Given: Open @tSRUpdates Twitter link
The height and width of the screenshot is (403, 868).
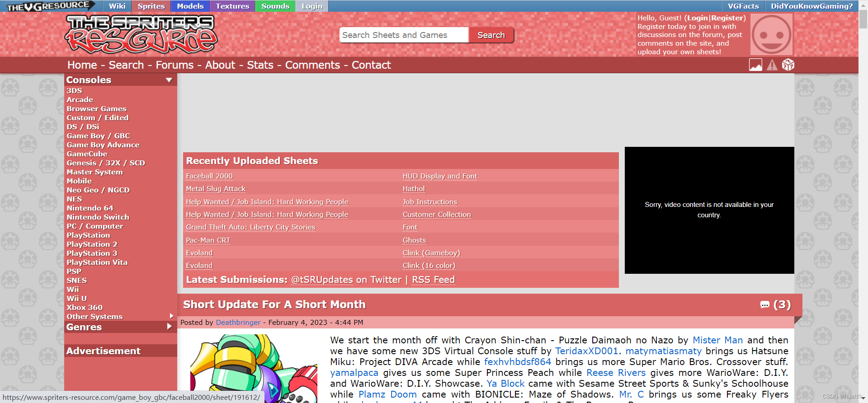Looking at the screenshot, I should [x=322, y=280].
